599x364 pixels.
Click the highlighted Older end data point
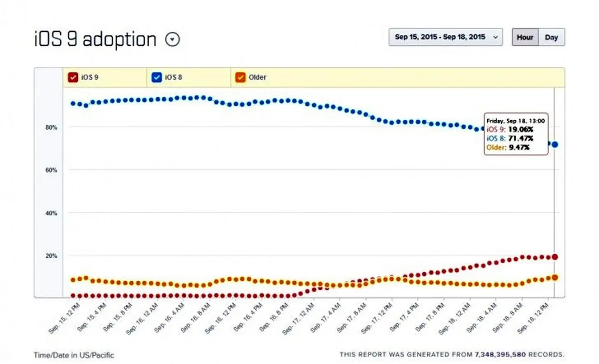pyautogui.click(x=555, y=277)
